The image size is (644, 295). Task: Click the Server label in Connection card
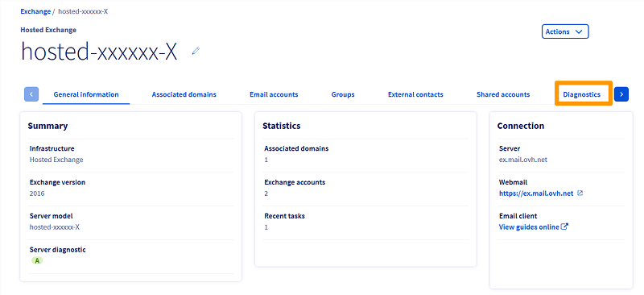(510, 148)
